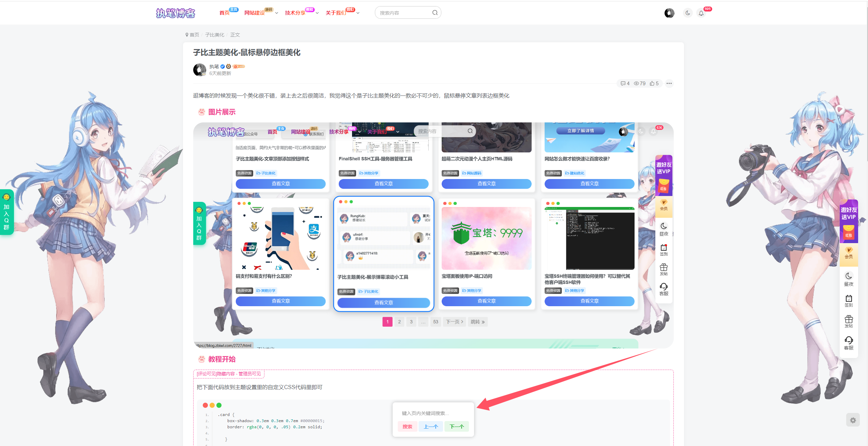This screenshot has height=446, width=868.
Task: Click the 6天前更新 timestamp
Action: [220, 73]
